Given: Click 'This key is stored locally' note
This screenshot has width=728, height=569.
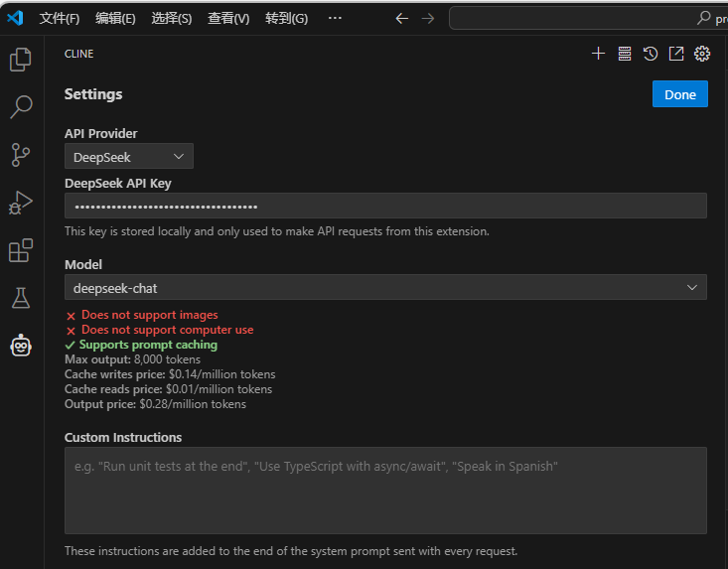Looking at the screenshot, I should (277, 231).
